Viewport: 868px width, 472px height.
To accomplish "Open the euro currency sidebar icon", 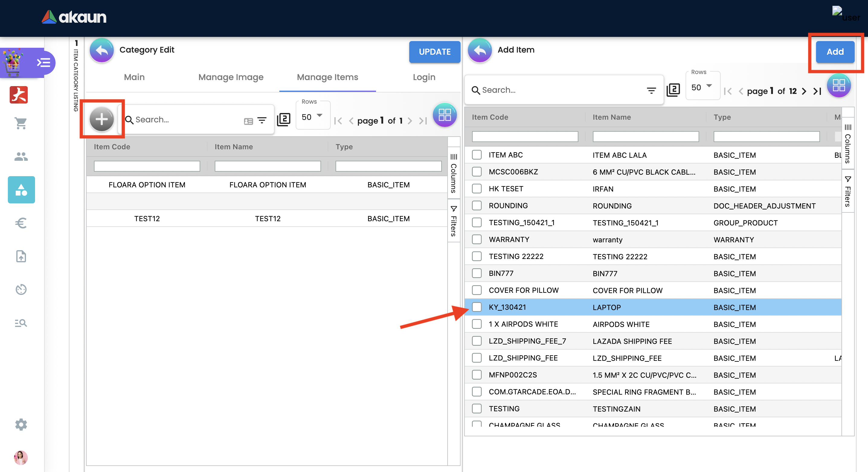I will (x=21, y=223).
